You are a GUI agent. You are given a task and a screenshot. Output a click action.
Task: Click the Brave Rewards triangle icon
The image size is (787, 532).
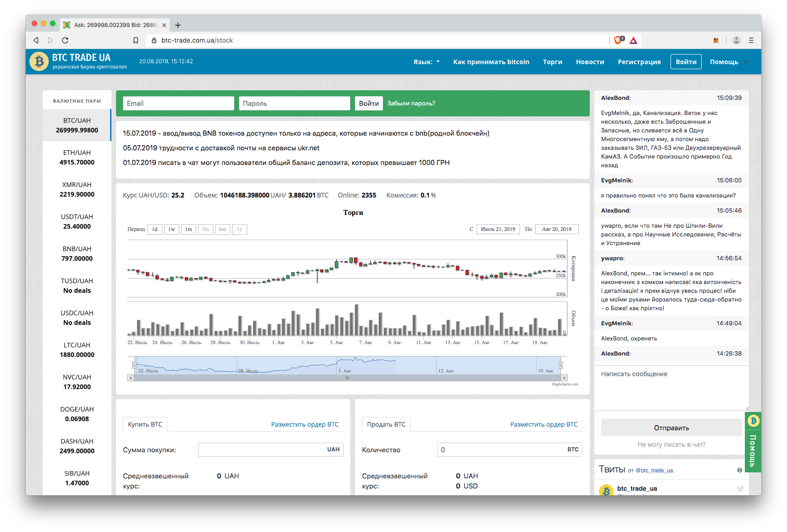(x=633, y=40)
